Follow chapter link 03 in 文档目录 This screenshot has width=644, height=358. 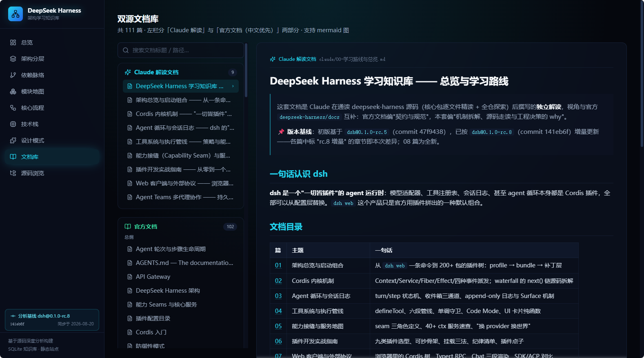pyautogui.click(x=278, y=296)
